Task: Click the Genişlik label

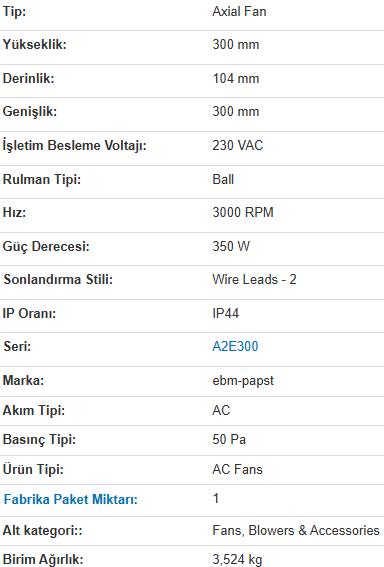Action: coord(30,111)
